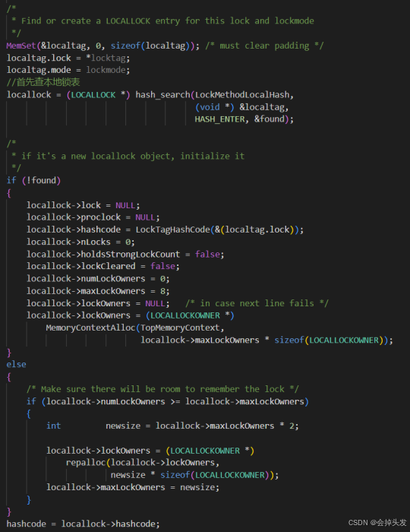
Task: Select the line "locallock->lock = NULL;"
Action: 83,205
